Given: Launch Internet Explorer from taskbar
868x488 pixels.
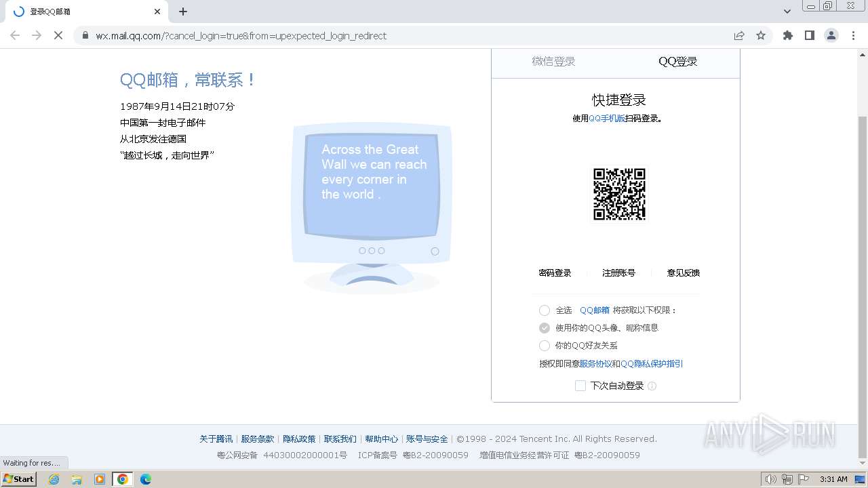Looking at the screenshot, I should [x=54, y=479].
